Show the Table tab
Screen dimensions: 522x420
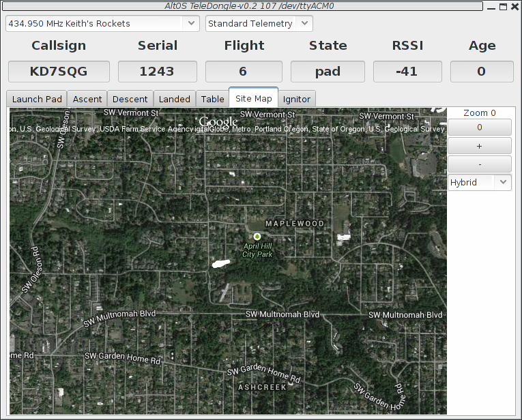[212, 99]
